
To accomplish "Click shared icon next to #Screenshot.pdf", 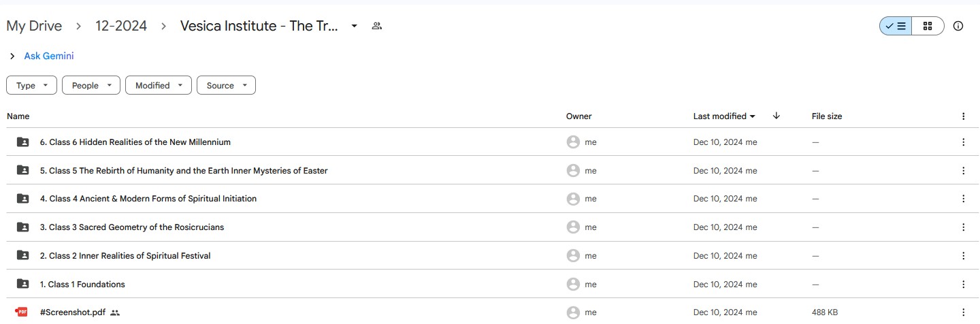I will [115, 312].
